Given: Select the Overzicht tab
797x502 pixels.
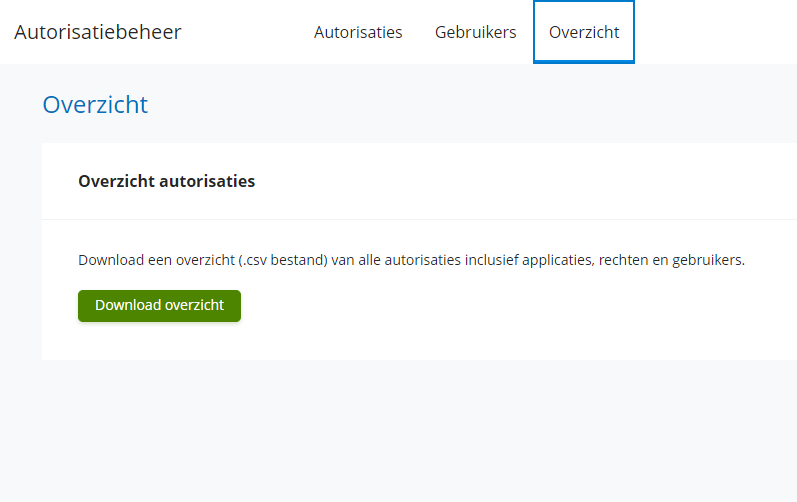Looking at the screenshot, I should click(x=584, y=32).
